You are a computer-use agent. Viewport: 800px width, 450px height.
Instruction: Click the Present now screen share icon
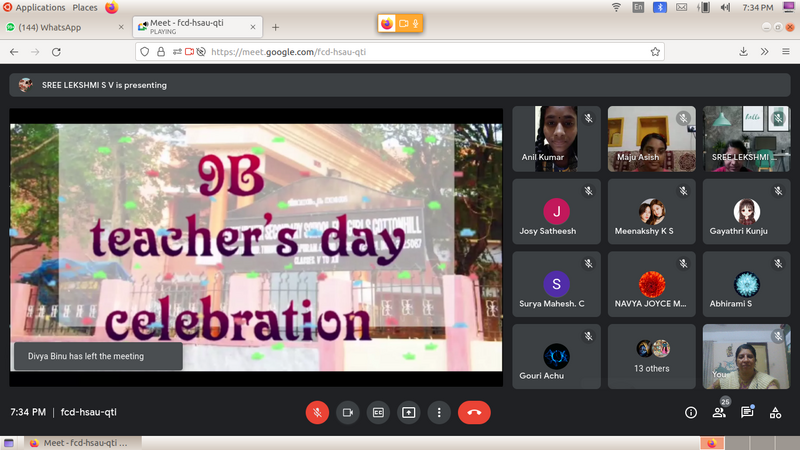point(409,412)
